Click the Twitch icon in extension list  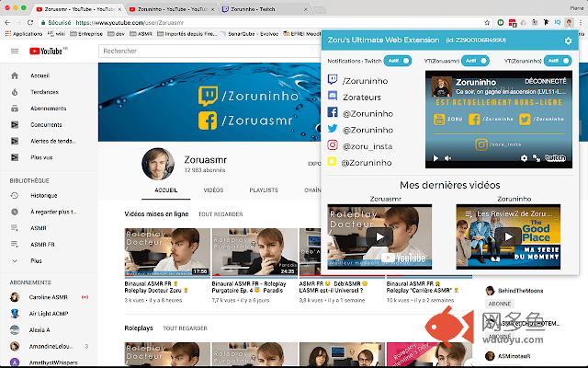click(x=333, y=79)
